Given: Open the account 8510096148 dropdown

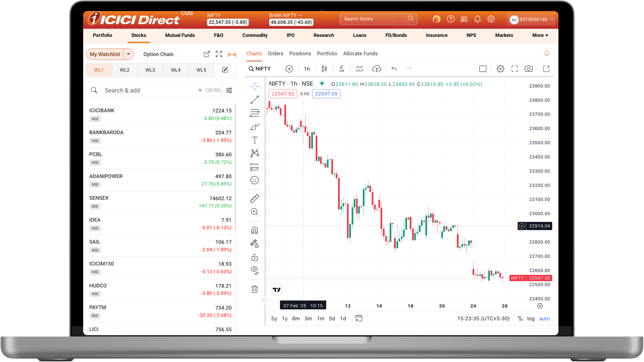Looking at the screenshot, I should tap(531, 19).
